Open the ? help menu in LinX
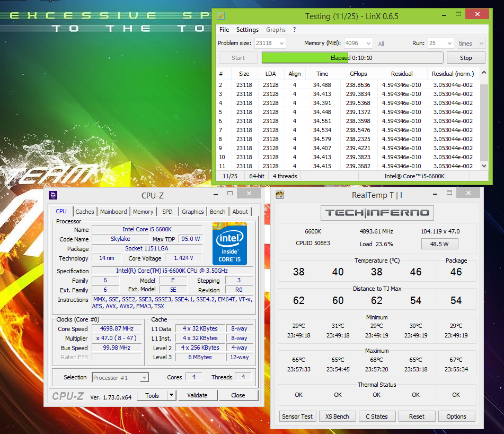The width and height of the screenshot is (504, 434). [294, 30]
